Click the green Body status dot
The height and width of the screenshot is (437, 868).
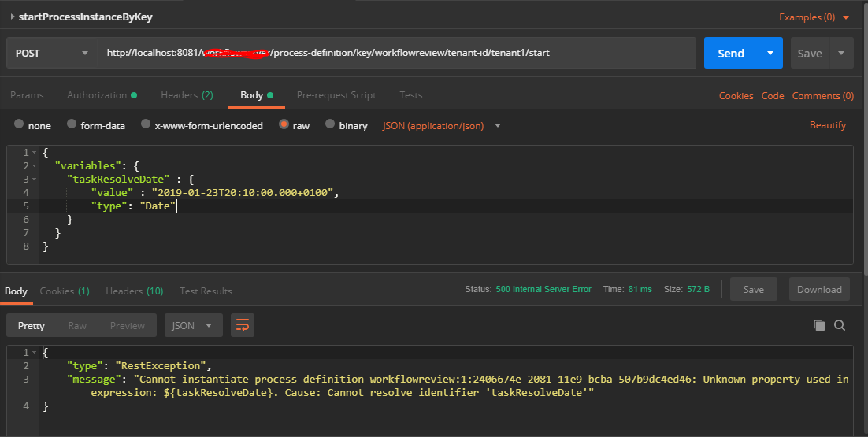(270, 95)
